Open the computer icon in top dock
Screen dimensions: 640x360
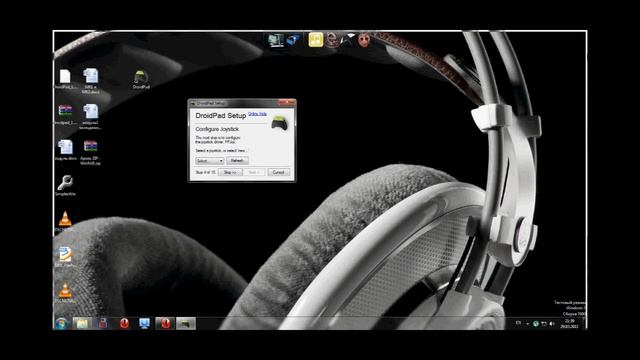(276, 40)
